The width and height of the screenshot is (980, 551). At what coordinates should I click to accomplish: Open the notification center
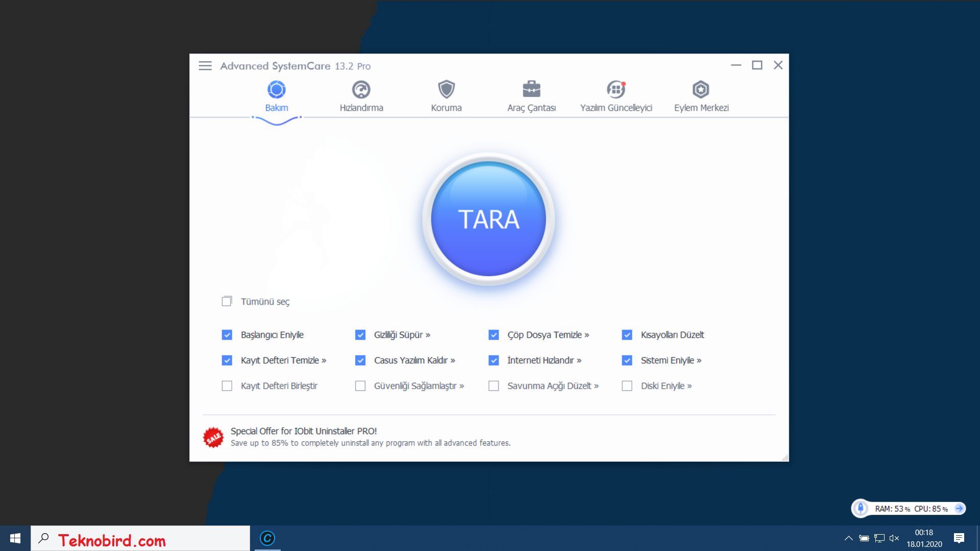click(x=959, y=538)
